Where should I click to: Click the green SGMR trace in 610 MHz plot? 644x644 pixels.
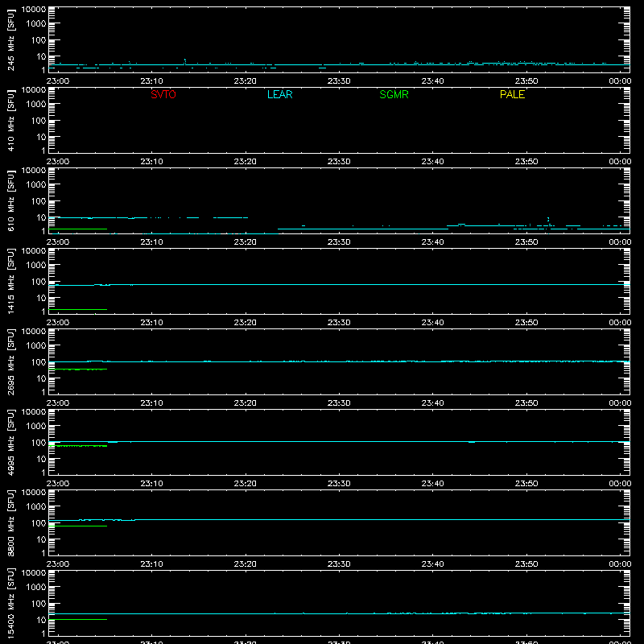tap(77, 229)
